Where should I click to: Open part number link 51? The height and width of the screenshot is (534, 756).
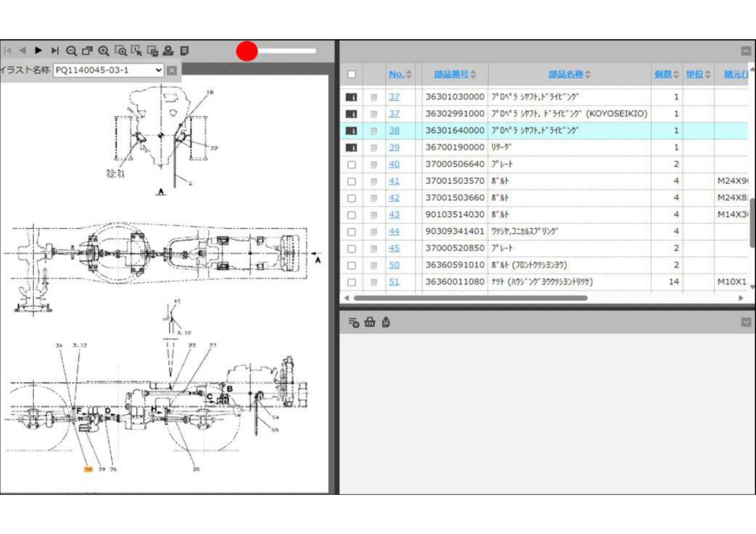pos(394,281)
